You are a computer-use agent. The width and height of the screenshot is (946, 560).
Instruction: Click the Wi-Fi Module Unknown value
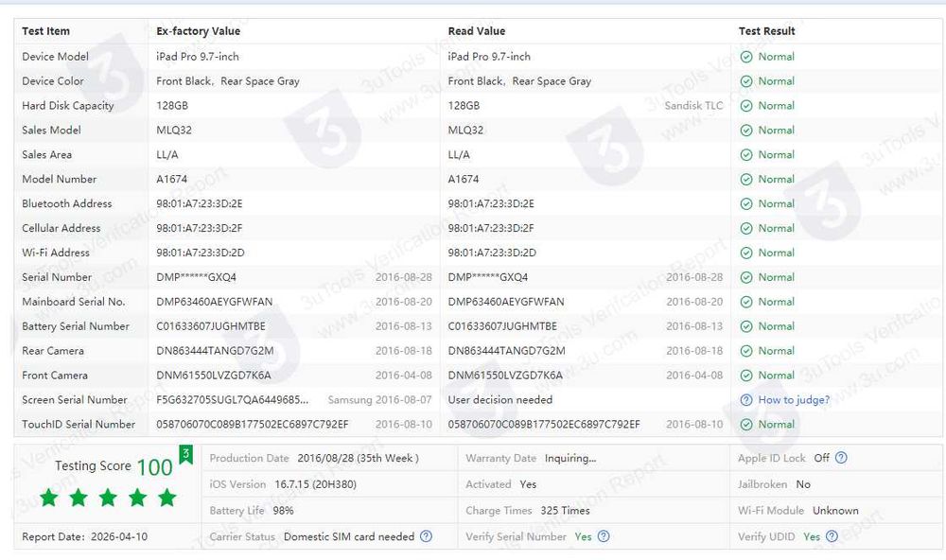tap(835, 511)
